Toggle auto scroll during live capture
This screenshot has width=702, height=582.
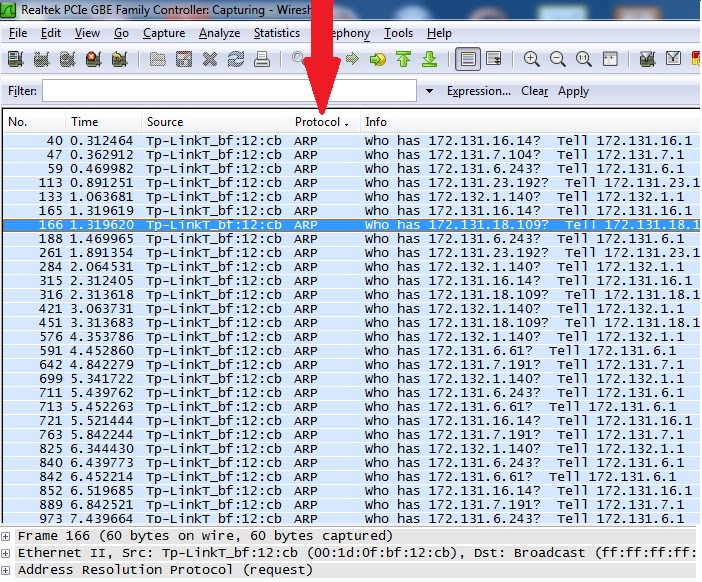pyautogui.click(x=494, y=59)
